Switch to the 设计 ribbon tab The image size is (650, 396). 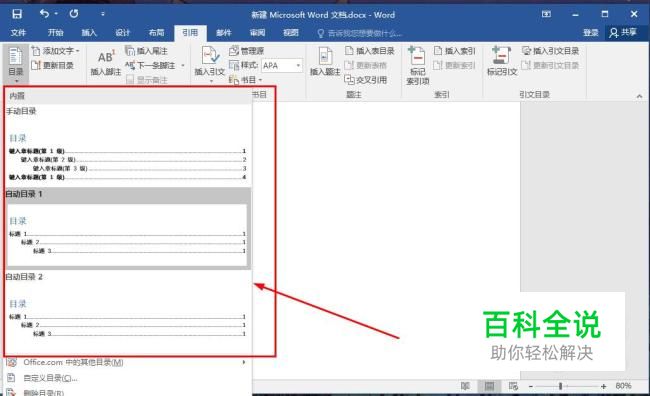pyautogui.click(x=123, y=33)
